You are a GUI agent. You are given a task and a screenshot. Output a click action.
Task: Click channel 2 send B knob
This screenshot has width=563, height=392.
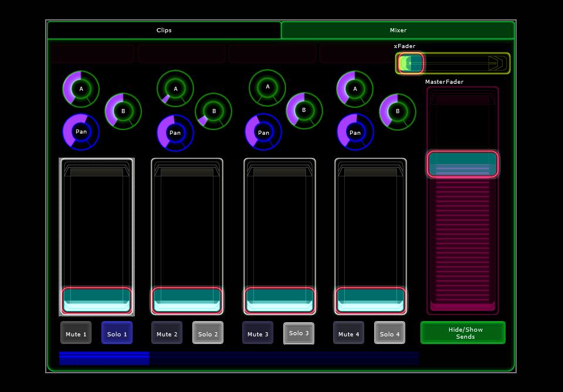click(x=213, y=111)
